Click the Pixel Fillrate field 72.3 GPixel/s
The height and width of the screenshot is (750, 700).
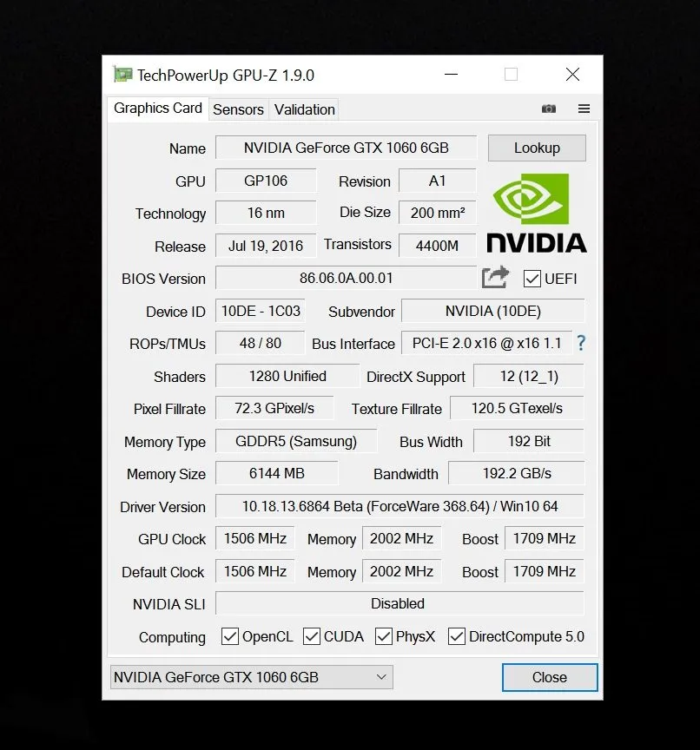click(x=274, y=408)
